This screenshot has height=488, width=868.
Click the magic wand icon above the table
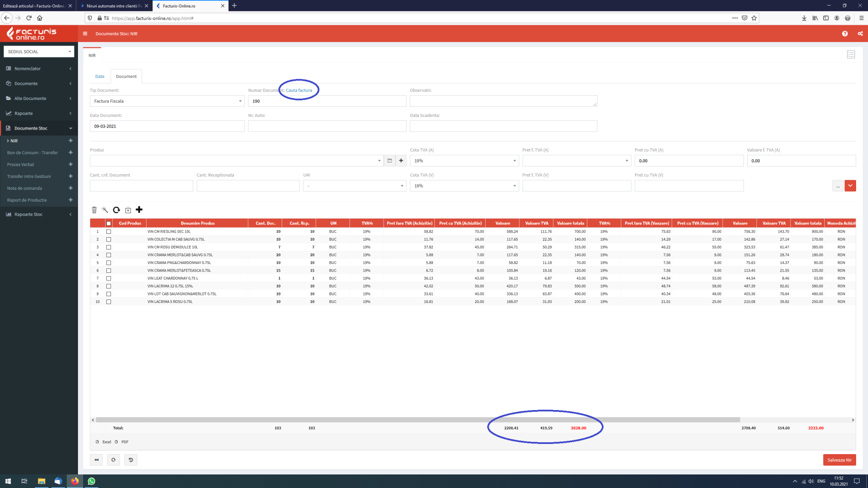tap(105, 210)
